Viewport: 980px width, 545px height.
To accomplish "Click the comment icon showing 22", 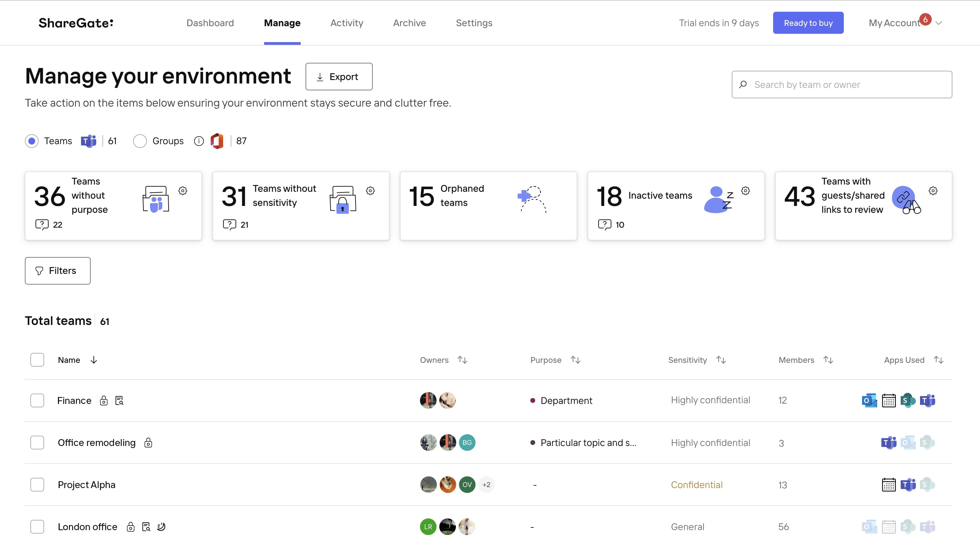I will coord(42,225).
